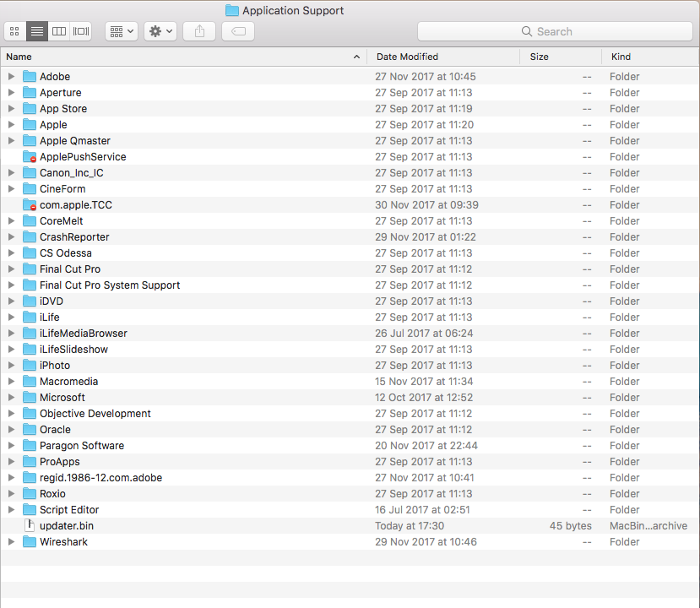
Task: Sort by Kind column header
Action: 650,57
